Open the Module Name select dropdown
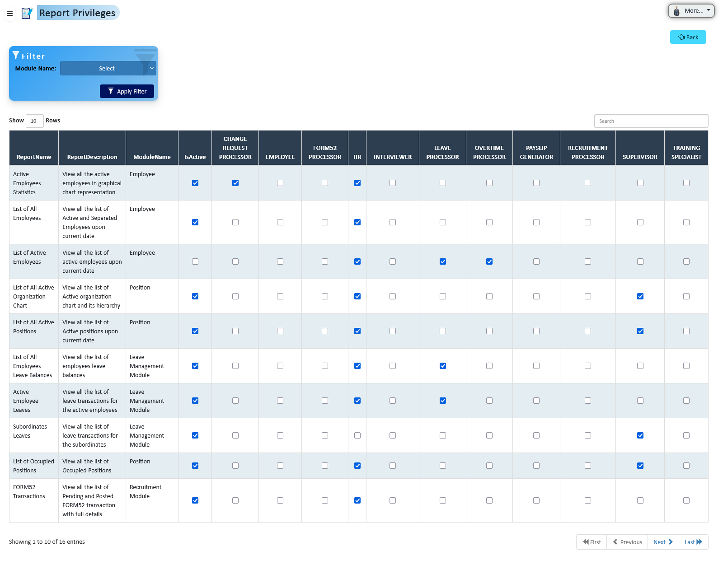 [108, 68]
